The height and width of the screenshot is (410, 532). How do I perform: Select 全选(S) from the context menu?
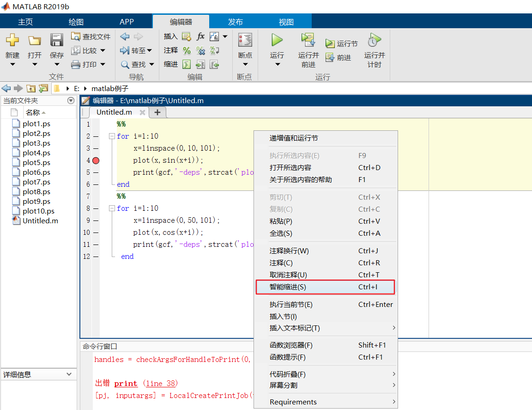click(326, 233)
